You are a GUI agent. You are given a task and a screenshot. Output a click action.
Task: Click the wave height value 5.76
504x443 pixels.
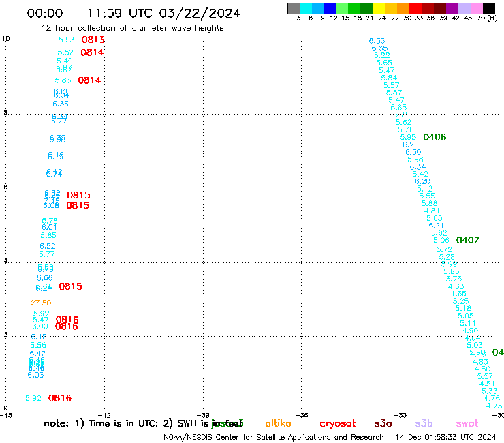click(x=406, y=129)
